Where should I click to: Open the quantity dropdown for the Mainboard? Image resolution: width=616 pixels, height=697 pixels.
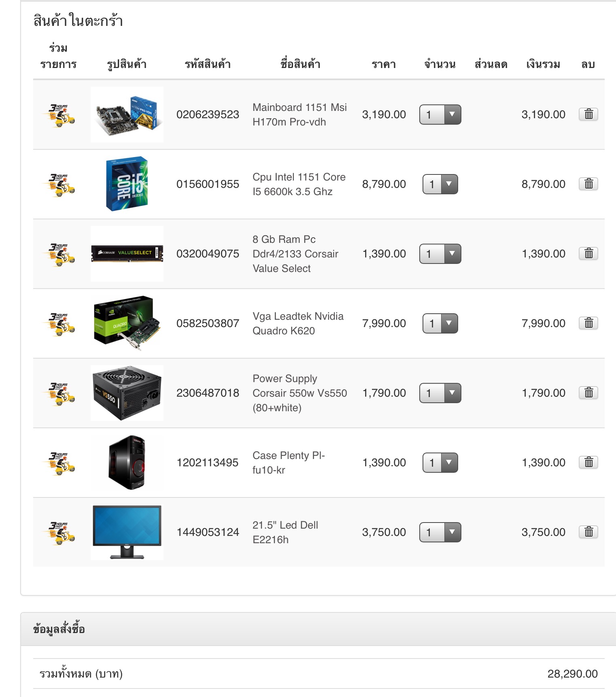[x=440, y=115]
